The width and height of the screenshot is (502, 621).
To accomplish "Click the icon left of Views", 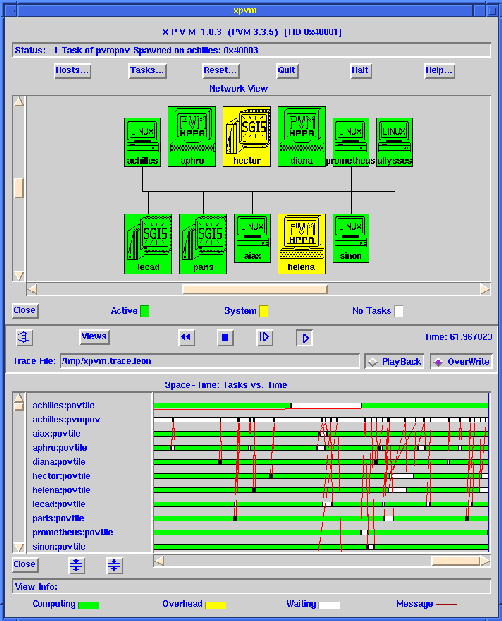I will 24,337.
